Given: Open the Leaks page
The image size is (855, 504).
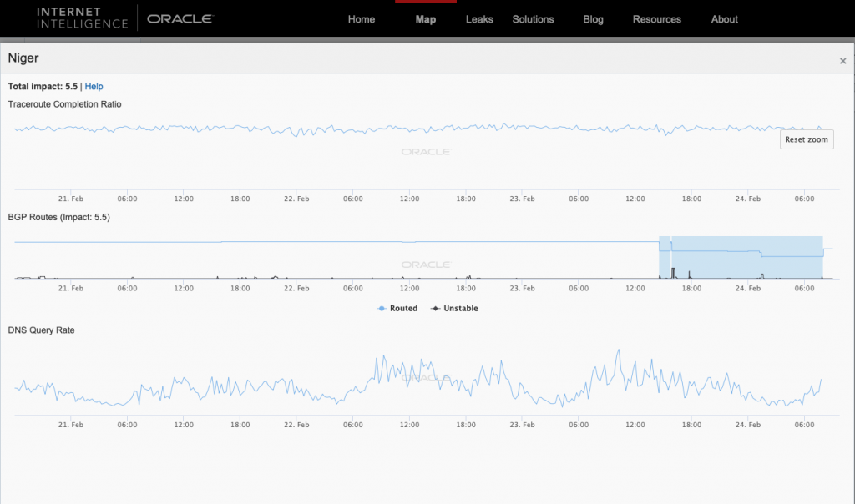Looking at the screenshot, I should point(479,19).
